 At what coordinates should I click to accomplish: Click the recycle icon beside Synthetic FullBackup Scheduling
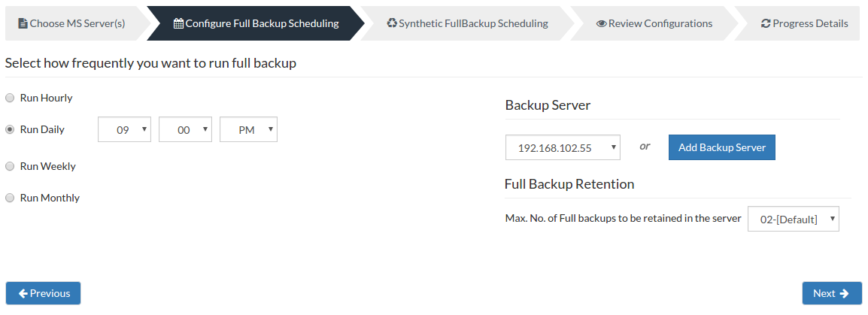(392, 23)
